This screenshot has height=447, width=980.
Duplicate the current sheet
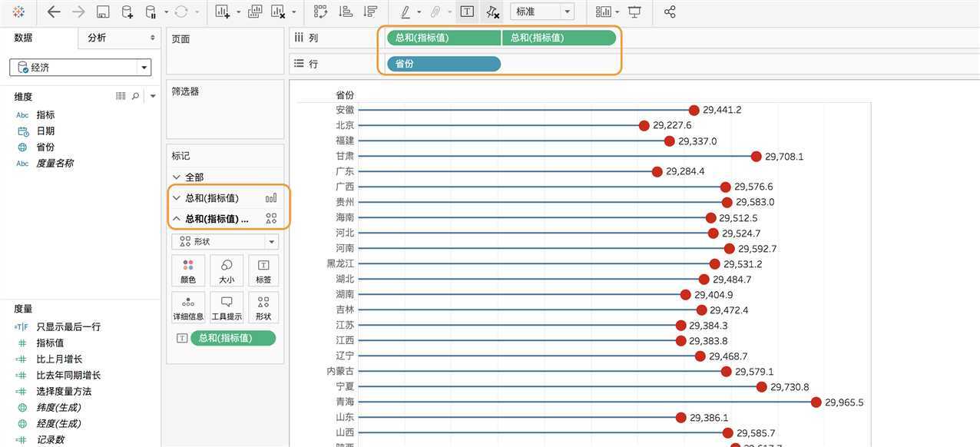coord(256,12)
